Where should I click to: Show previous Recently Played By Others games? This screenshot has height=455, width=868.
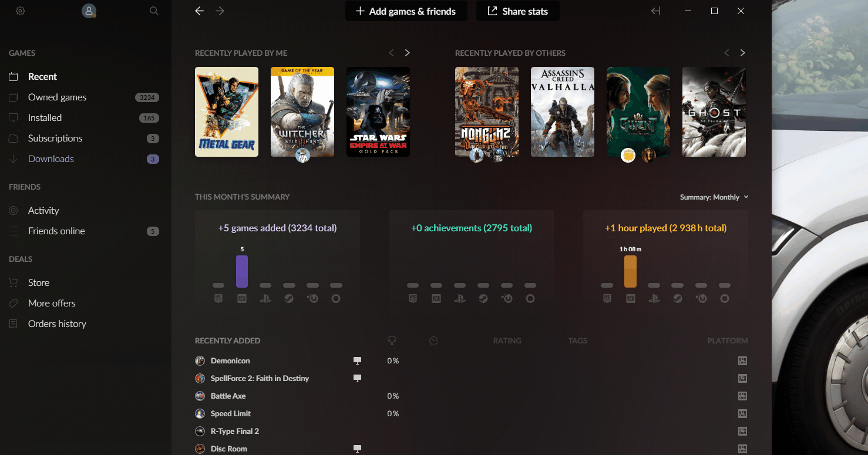[726, 53]
